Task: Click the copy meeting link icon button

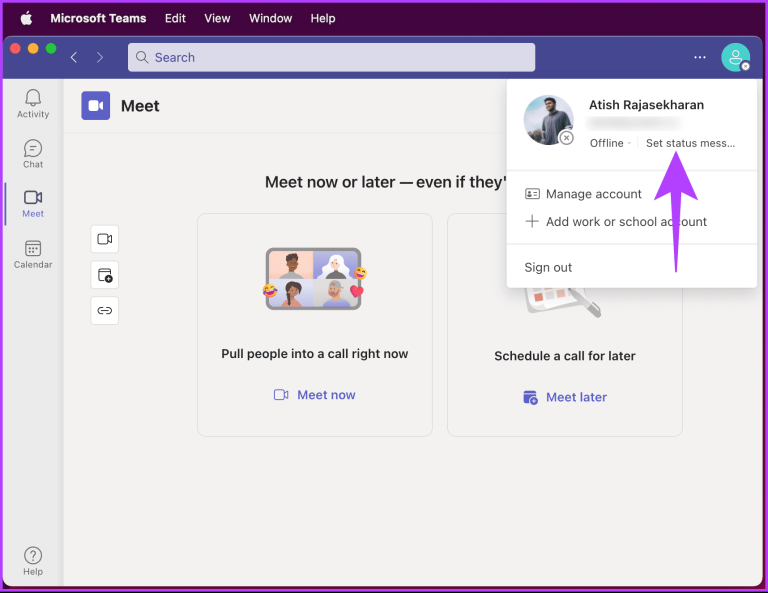Action: (x=104, y=310)
